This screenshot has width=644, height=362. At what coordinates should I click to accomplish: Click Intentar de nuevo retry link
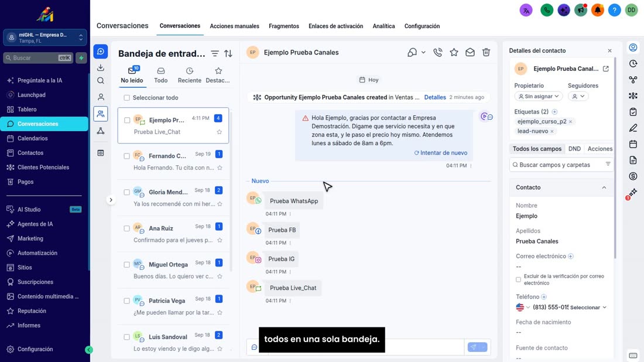(x=441, y=153)
